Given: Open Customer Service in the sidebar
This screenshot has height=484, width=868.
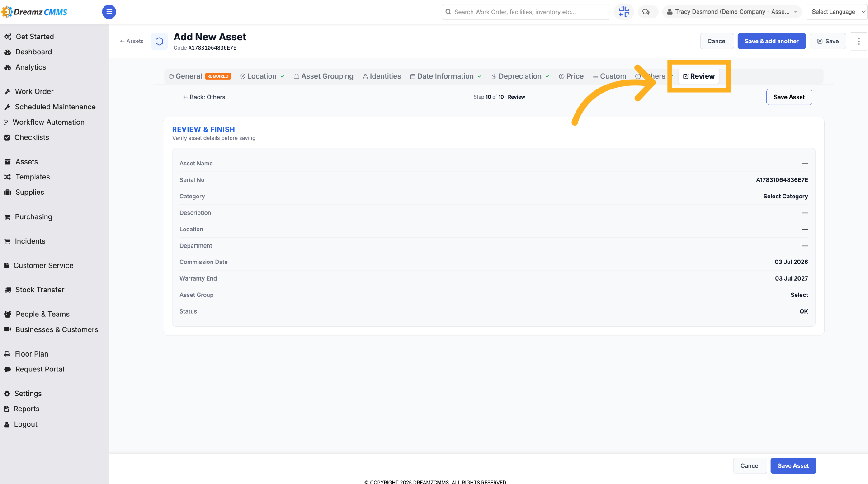Looking at the screenshot, I should coord(38,266).
